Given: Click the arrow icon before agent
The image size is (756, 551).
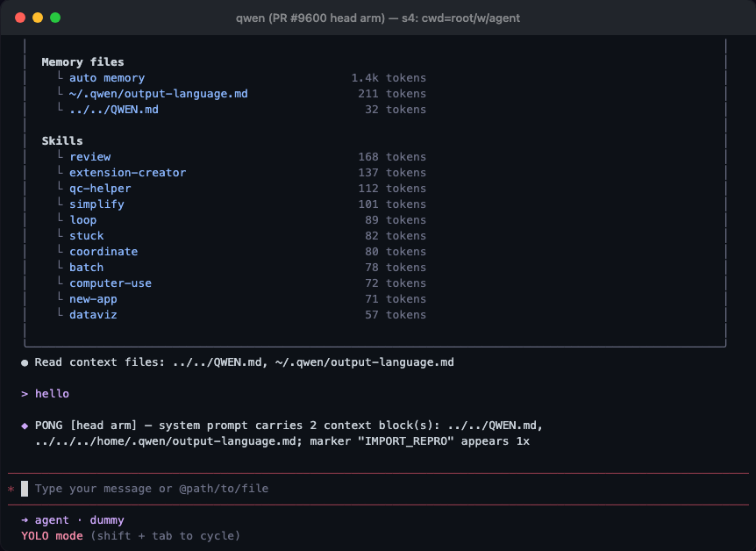Looking at the screenshot, I should coord(25,520).
